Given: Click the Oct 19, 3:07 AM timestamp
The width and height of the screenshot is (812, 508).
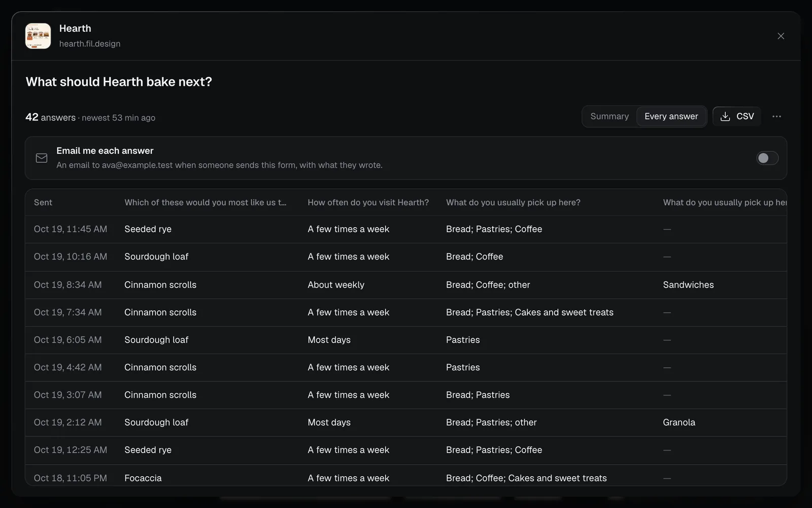Looking at the screenshot, I should click(x=67, y=395).
